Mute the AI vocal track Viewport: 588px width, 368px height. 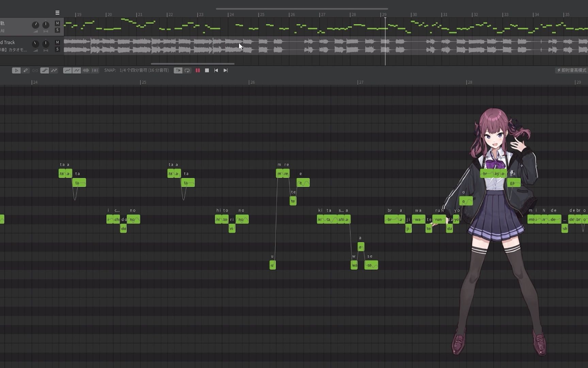pos(58,23)
